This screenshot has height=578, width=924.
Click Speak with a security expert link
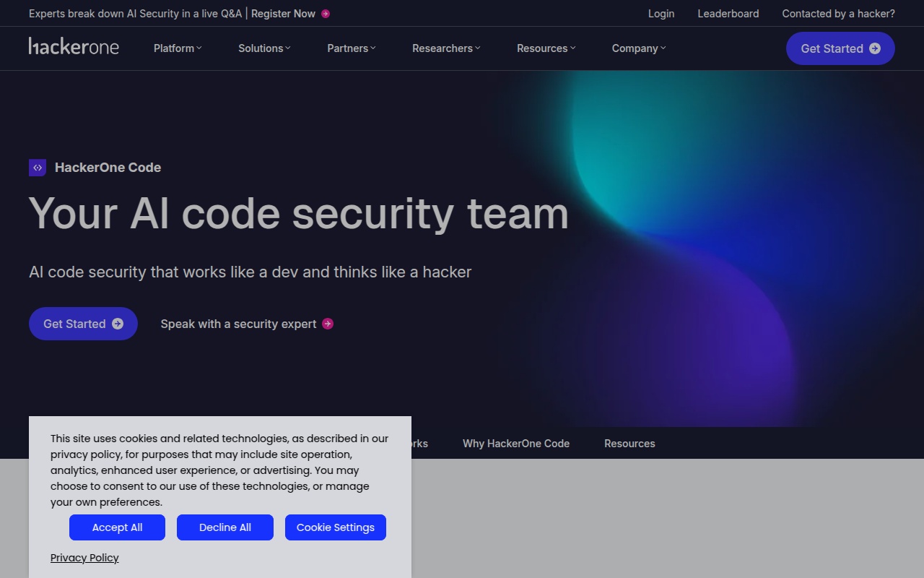238,324
